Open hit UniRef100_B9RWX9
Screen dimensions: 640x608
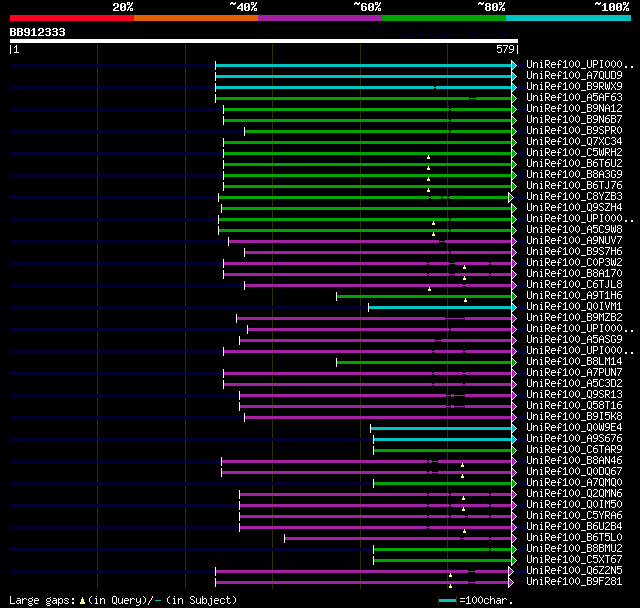pyautogui.click(x=574, y=87)
